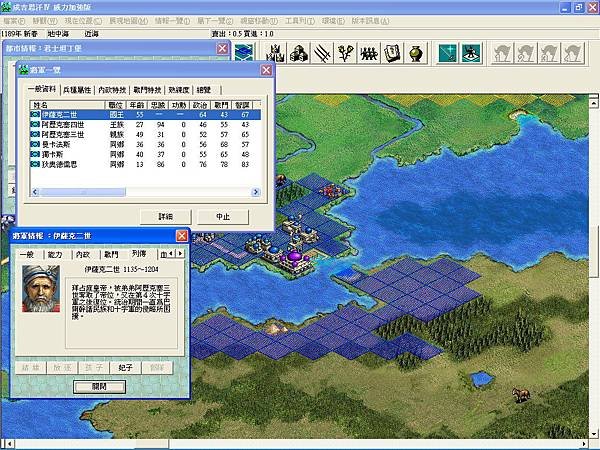Switch to the 一般資料 tab
This screenshot has height=450, width=600.
(42, 89)
